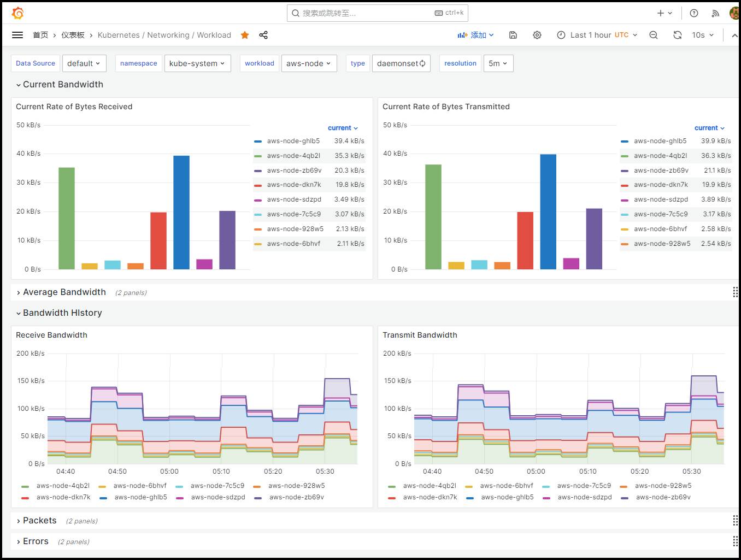Open the aws-node workload dropdown
This screenshot has height=560, width=741.
point(309,63)
